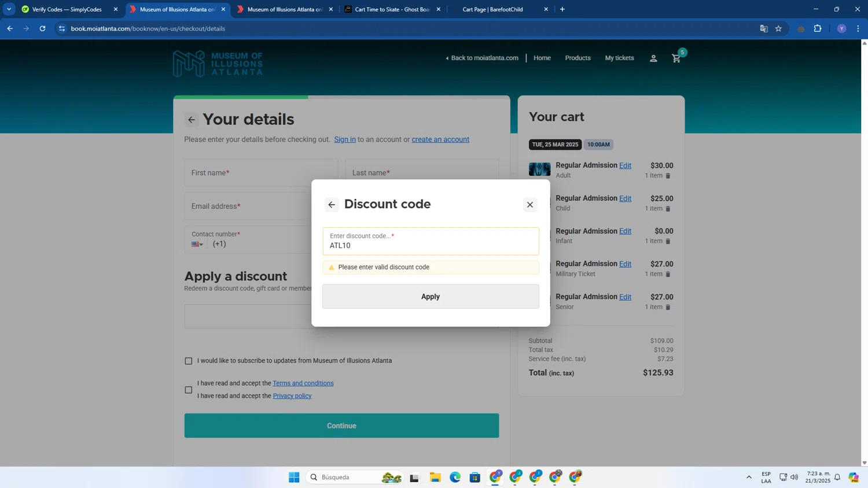Close the Discount code dialog
Image resolution: width=868 pixels, height=488 pixels.
pos(529,205)
